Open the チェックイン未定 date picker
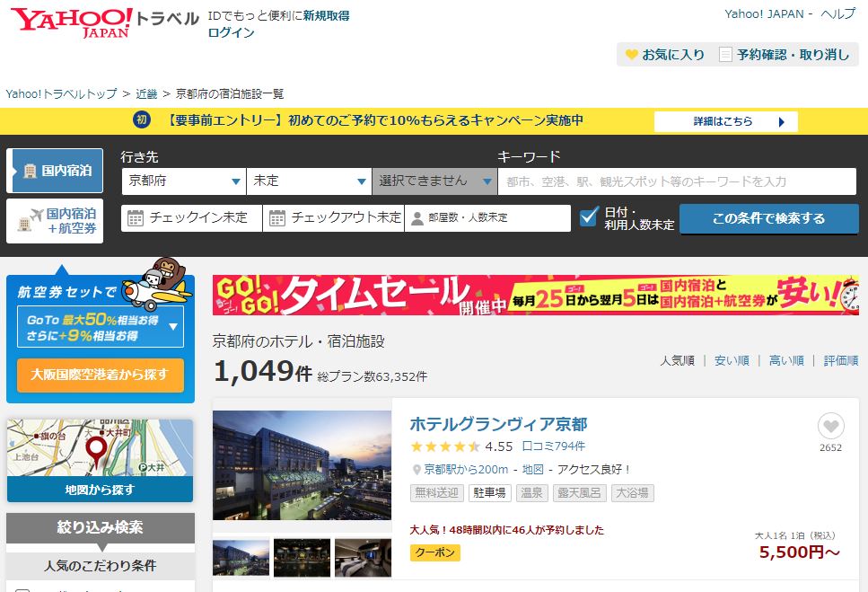The height and width of the screenshot is (592, 868). click(x=191, y=217)
